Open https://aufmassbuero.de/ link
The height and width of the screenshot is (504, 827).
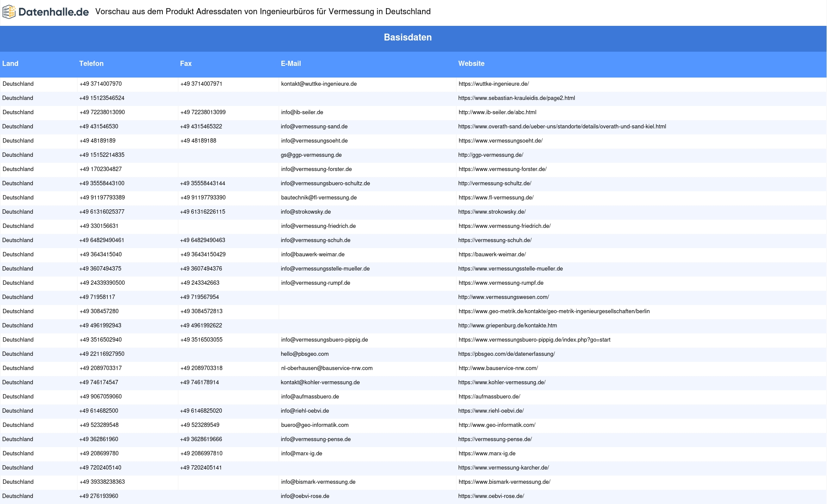[489, 397]
